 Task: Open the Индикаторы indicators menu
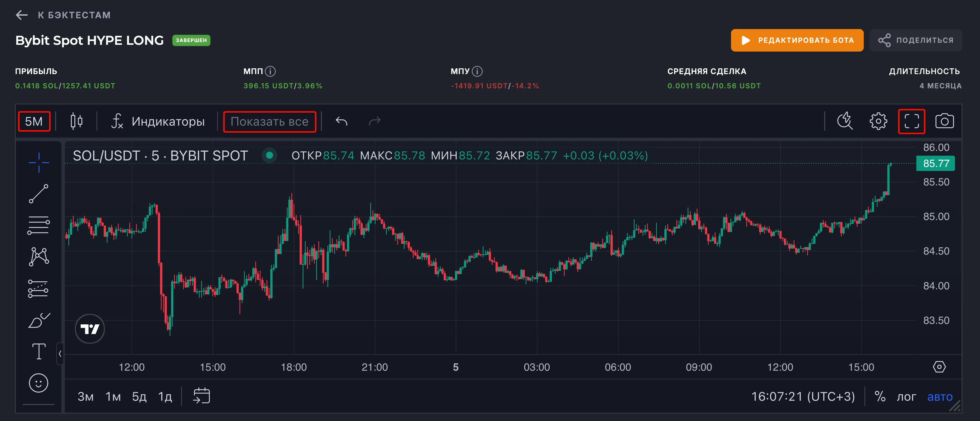pos(158,122)
